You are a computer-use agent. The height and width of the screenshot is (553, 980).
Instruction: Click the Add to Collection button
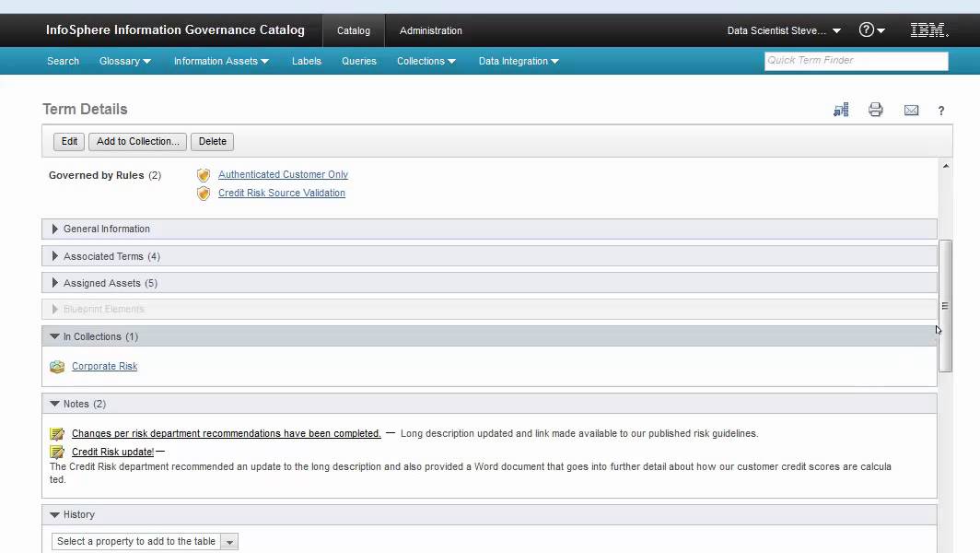tap(137, 141)
